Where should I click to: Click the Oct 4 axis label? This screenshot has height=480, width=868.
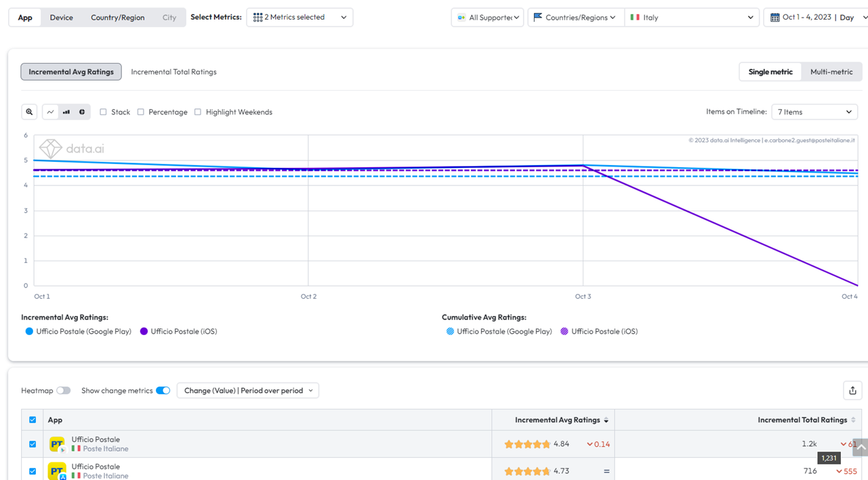point(850,297)
